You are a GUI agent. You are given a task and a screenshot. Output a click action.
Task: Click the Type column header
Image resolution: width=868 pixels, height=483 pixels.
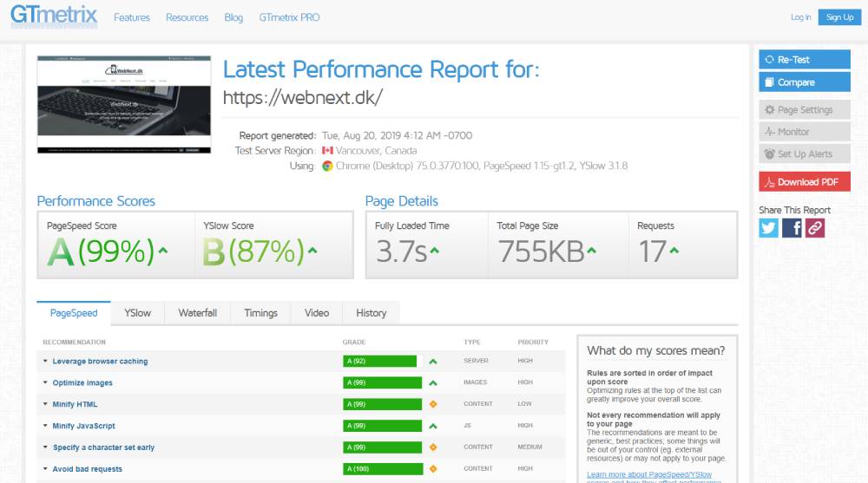tap(472, 343)
